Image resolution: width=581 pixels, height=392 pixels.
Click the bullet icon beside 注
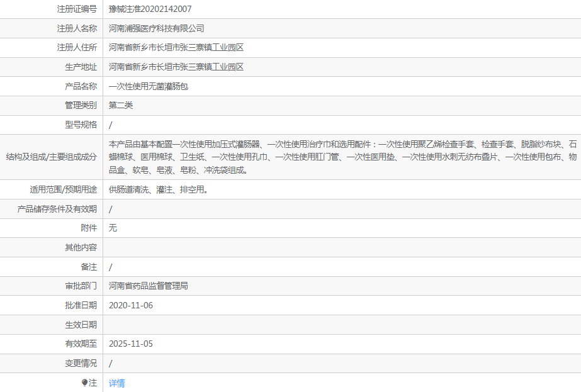click(x=84, y=383)
